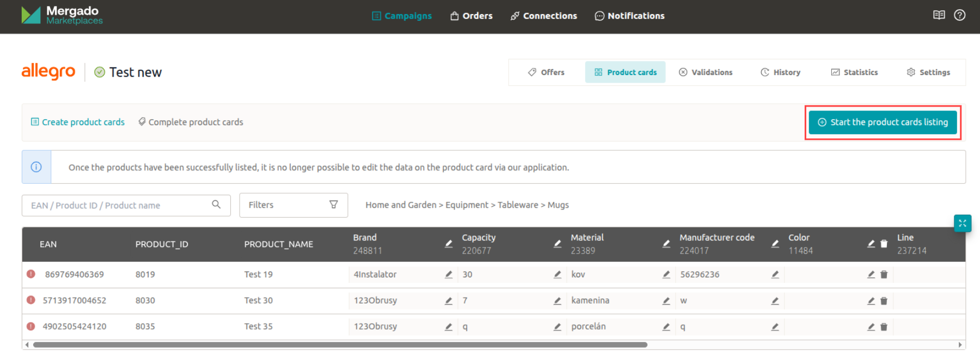The height and width of the screenshot is (359, 980).
Task: Click error indicator for EAN 869769406369
Action: (31, 274)
